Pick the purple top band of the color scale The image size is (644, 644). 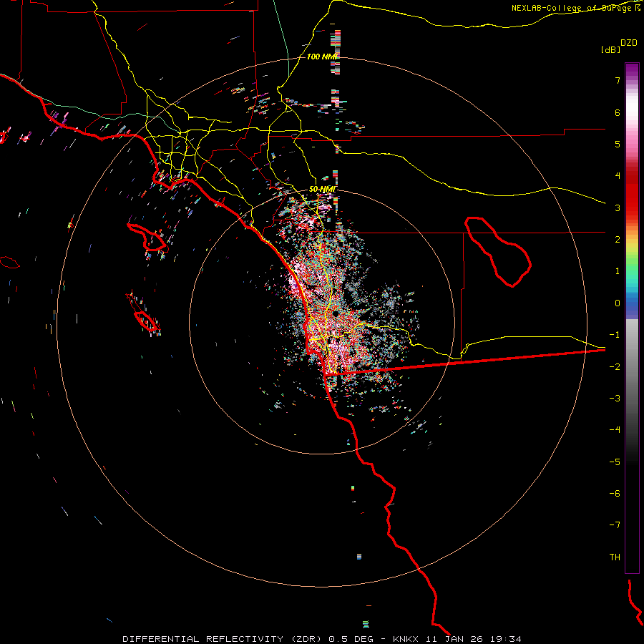pyautogui.click(x=632, y=70)
